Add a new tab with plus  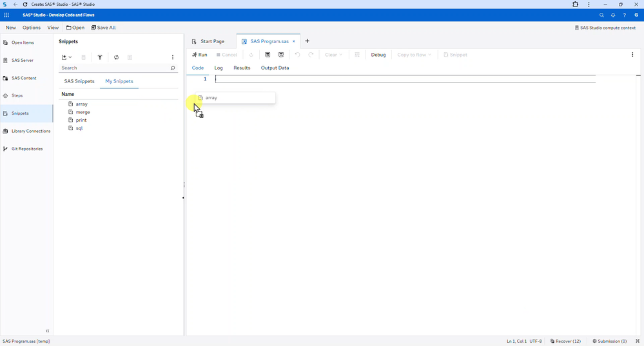pos(307,41)
